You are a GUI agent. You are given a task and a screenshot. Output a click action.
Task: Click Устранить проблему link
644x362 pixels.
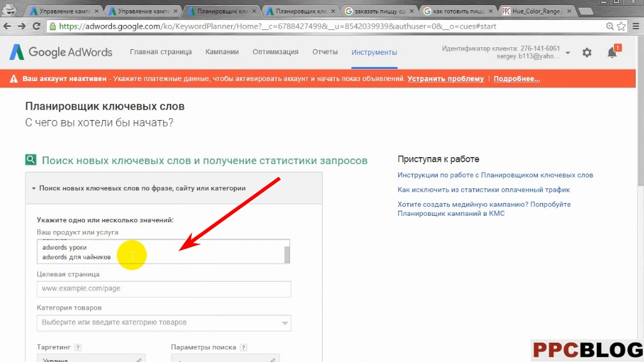click(x=446, y=79)
